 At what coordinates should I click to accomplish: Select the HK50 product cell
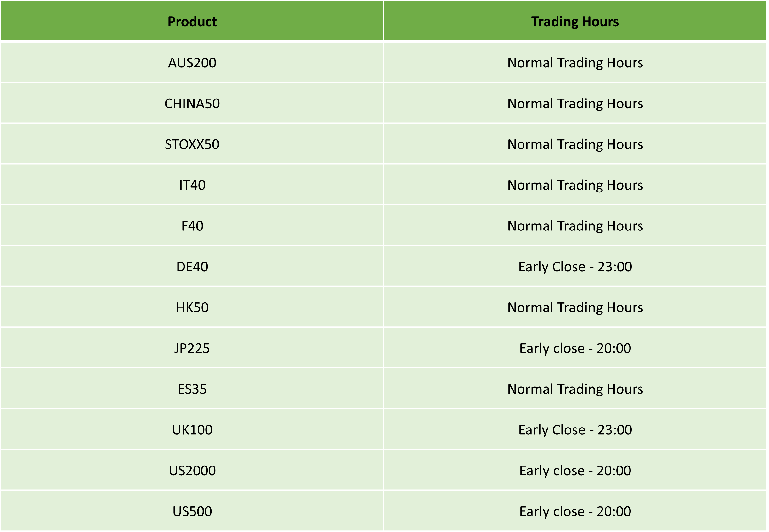[x=192, y=307]
